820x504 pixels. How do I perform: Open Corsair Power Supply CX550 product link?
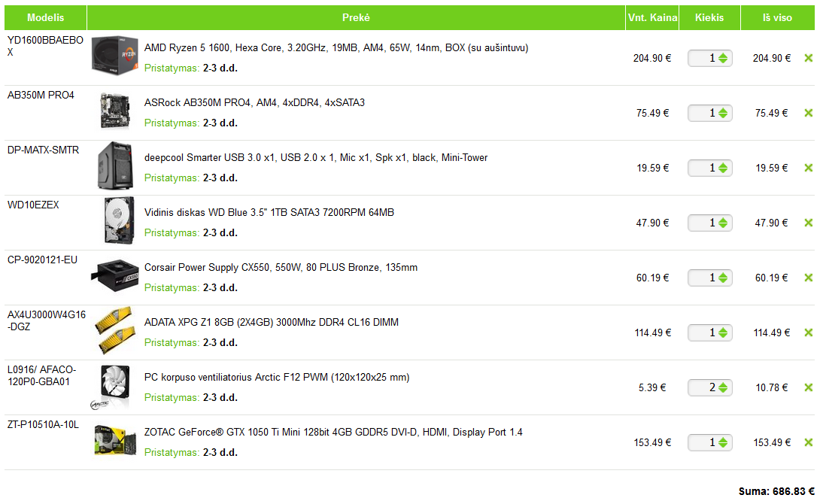coord(281,267)
